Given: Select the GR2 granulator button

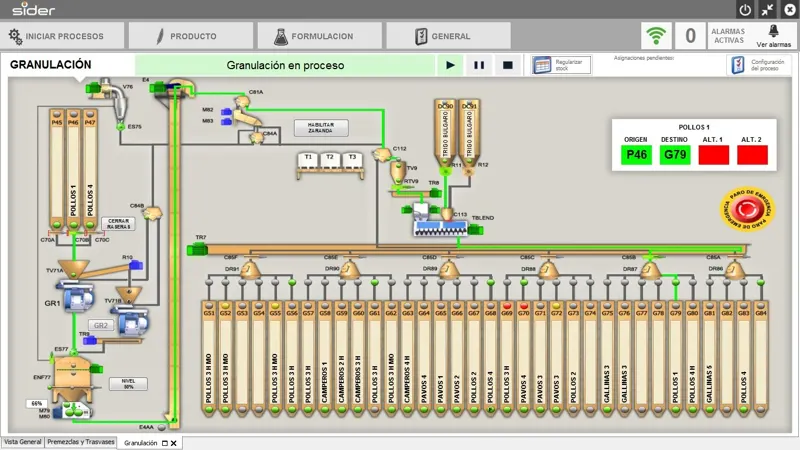Looking at the screenshot, I should point(101,325).
